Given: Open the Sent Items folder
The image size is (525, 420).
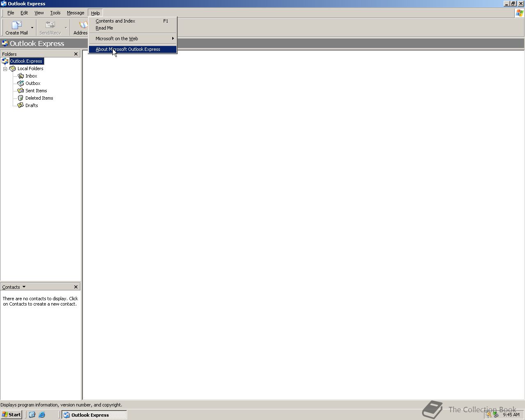Looking at the screenshot, I should [36, 91].
